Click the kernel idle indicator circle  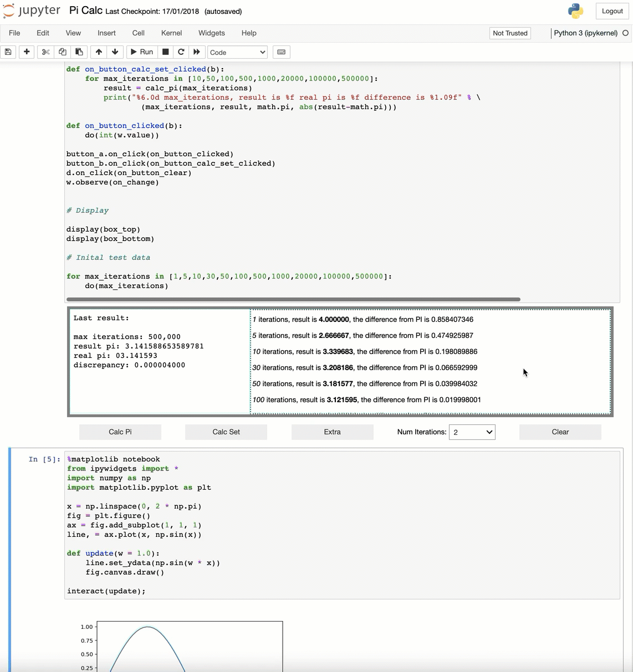625,33
